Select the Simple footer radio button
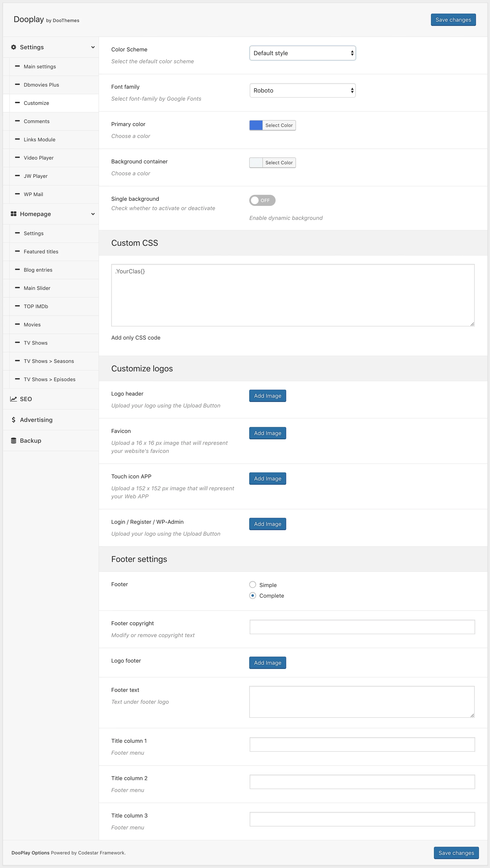The image size is (490, 868). [x=253, y=585]
